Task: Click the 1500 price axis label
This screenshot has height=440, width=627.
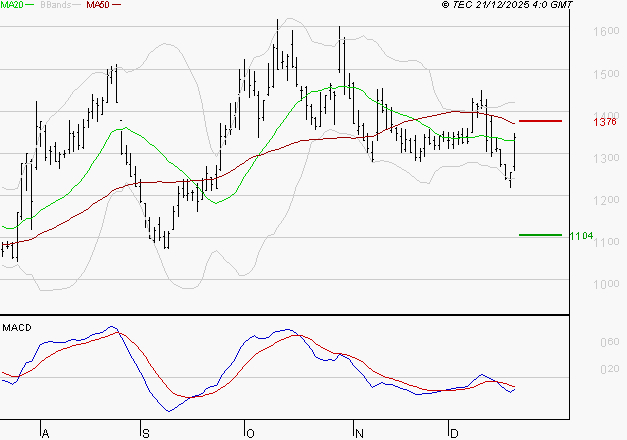Action: pyautogui.click(x=606, y=74)
